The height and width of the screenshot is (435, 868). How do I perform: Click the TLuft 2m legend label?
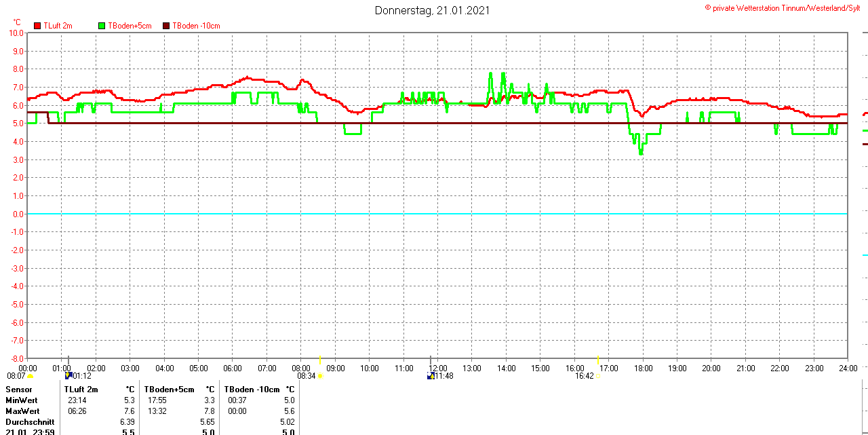(x=58, y=26)
